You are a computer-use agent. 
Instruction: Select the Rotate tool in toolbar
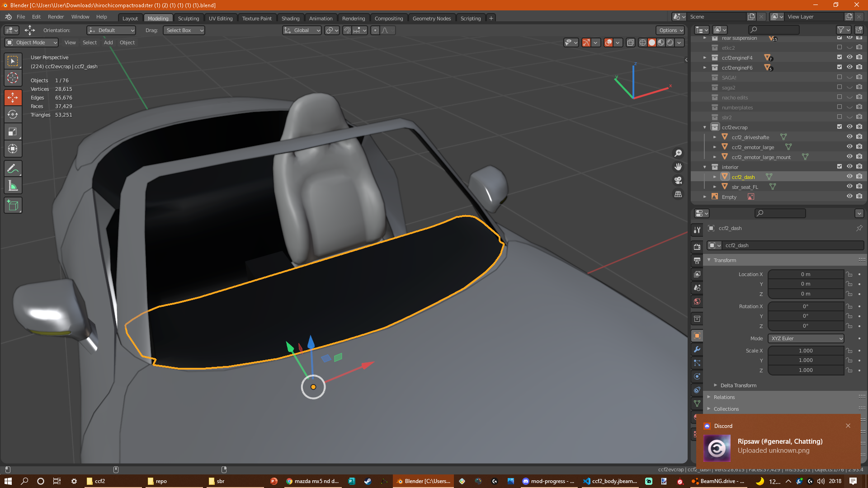[13, 114]
